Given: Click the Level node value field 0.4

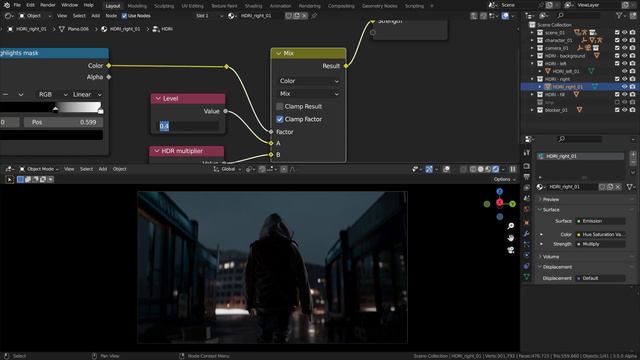Looking at the screenshot, I should [x=189, y=126].
